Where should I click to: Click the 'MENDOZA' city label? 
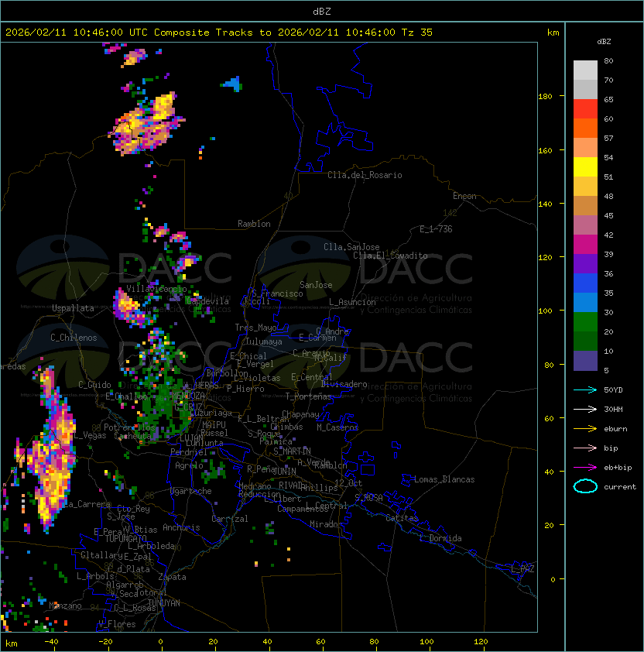coord(188,395)
